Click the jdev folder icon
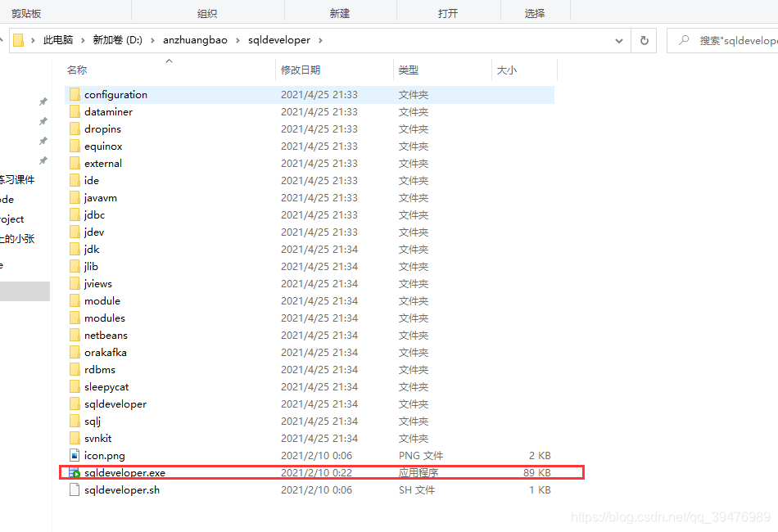Image resolution: width=778 pixels, height=532 pixels. 75,232
